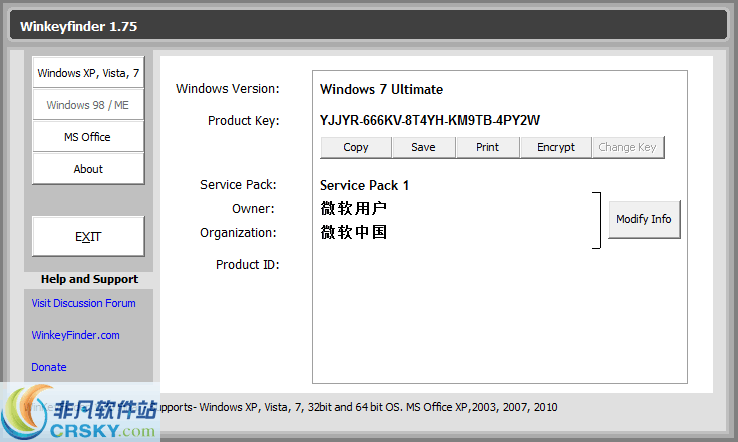
Task: Click the Change Key button
Action: pyautogui.click(x=627, y=147)
